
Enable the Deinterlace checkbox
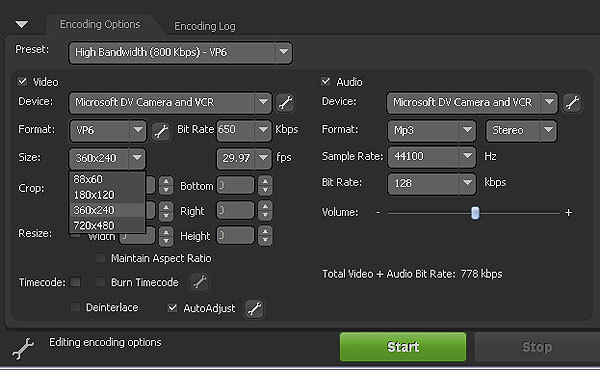click(x=75, y=307)
